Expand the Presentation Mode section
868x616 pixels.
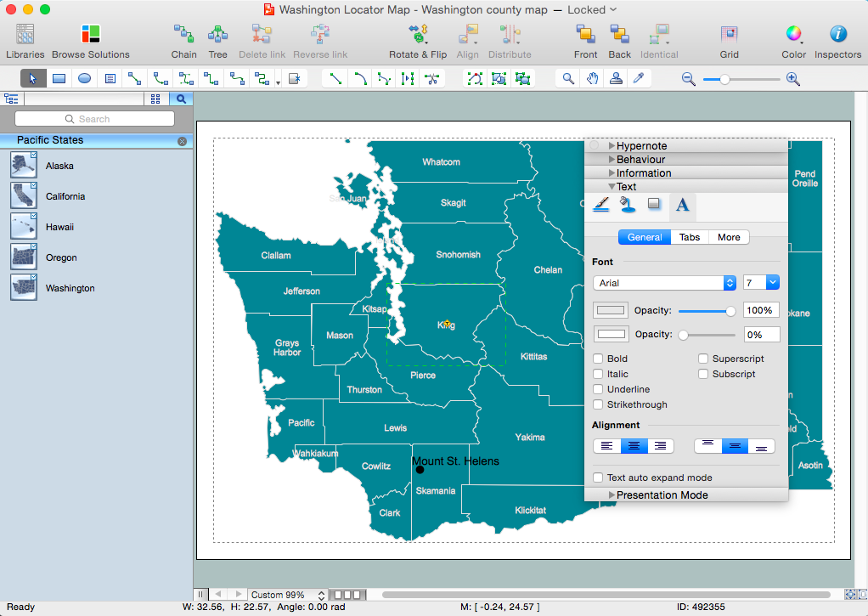point(612,495)
